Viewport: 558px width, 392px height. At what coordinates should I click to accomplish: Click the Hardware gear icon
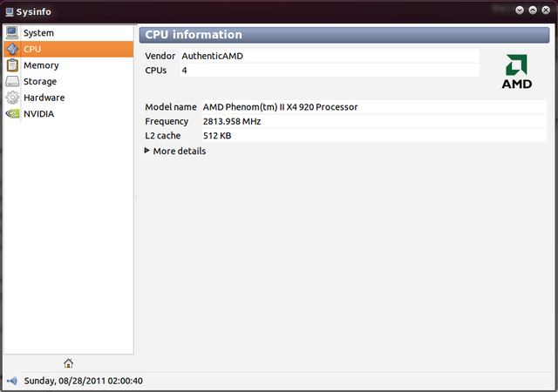(x=12, y=98)
